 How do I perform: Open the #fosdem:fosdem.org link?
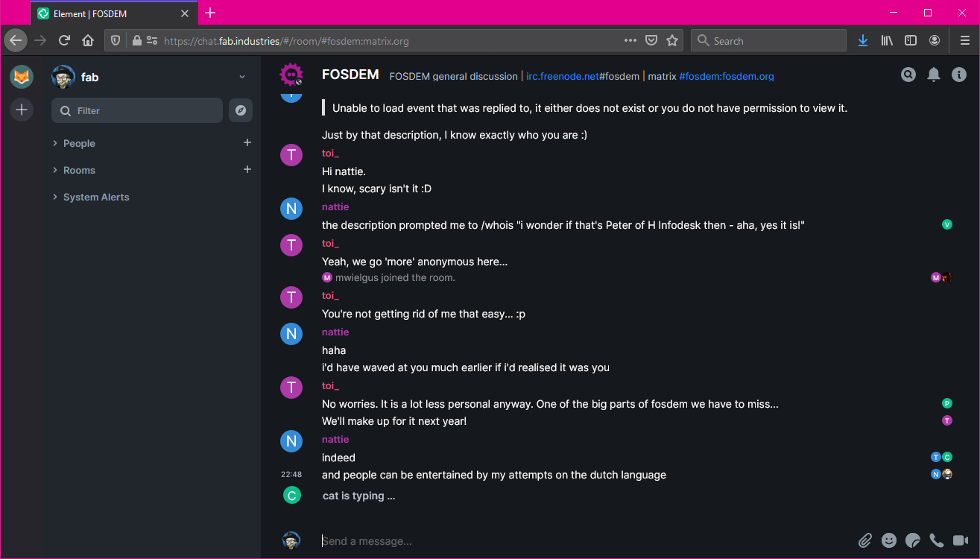[727, 76]
